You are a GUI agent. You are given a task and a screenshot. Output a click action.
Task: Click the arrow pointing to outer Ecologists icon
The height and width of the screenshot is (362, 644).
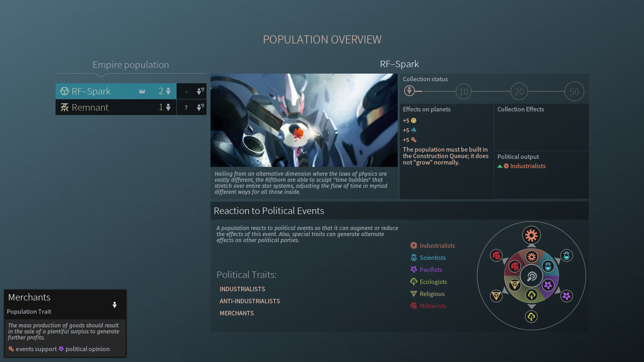pyautogui.click(x=531, y=306)
